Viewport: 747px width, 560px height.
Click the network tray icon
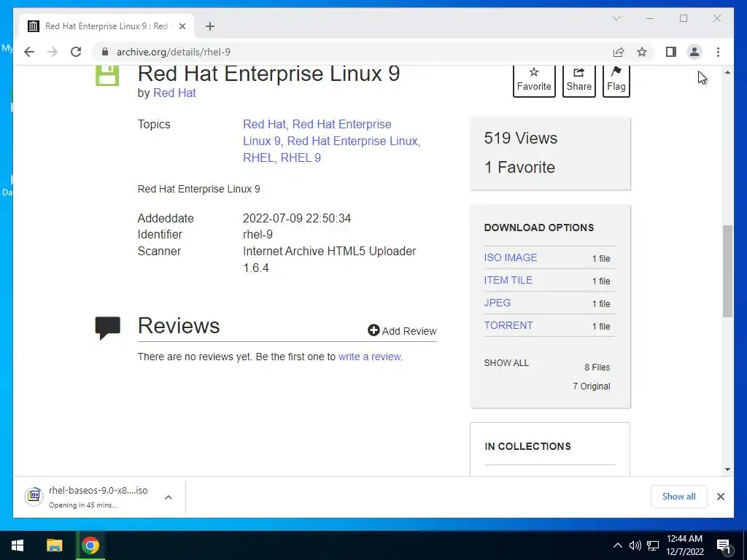[x=653, y=545]
